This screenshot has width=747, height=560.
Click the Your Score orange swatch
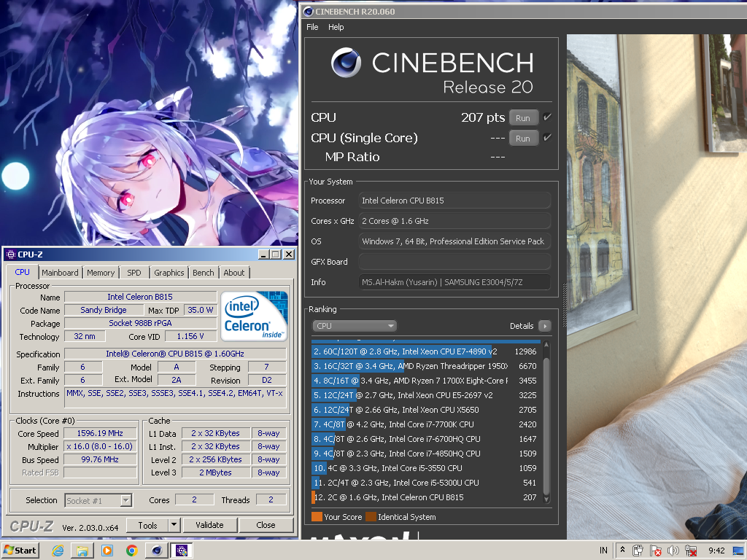click(x=317, y=517)
